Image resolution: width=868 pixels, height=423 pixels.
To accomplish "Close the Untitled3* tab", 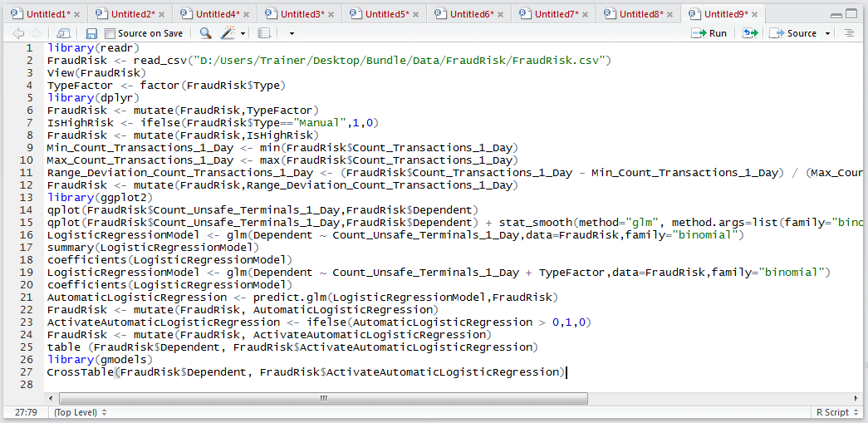I will [331, 14].
